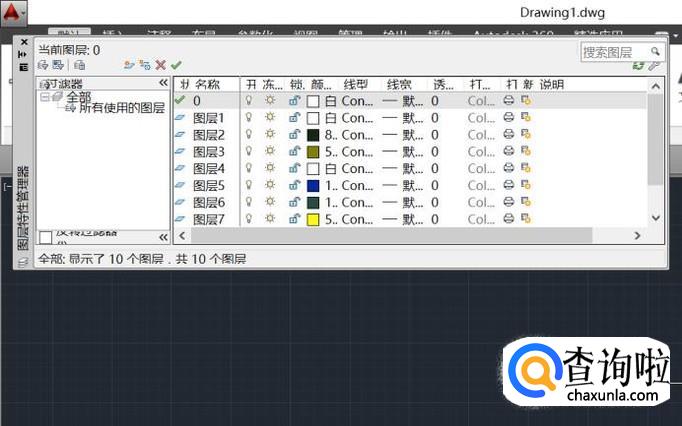
Task: Turn off layer 0 light bulb
Action: tap(249, 101)
